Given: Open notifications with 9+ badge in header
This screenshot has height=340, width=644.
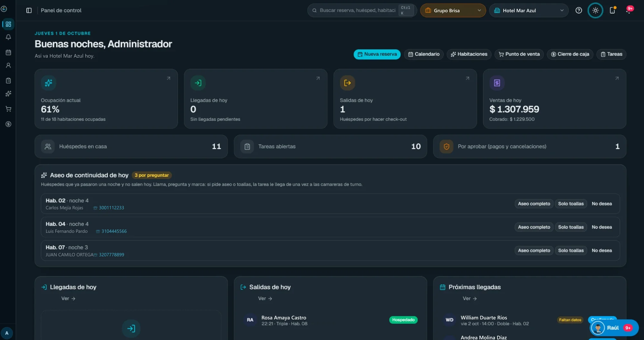Looking at the screenshot, I should pos(629,10).
